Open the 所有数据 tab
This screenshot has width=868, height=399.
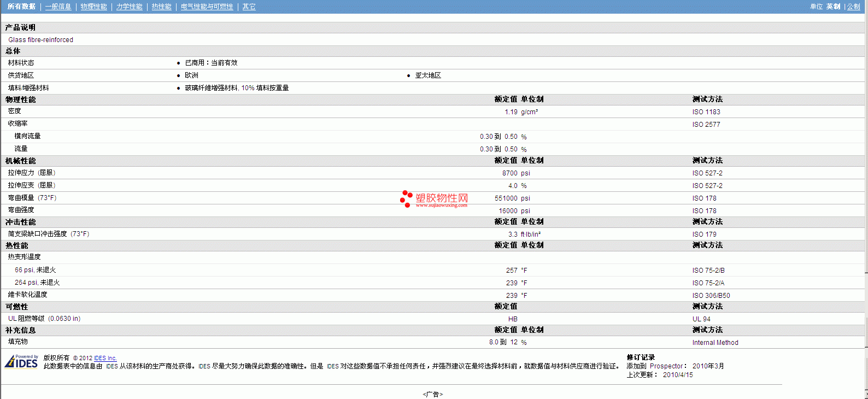pyautogui.click(x=21, y=7)
